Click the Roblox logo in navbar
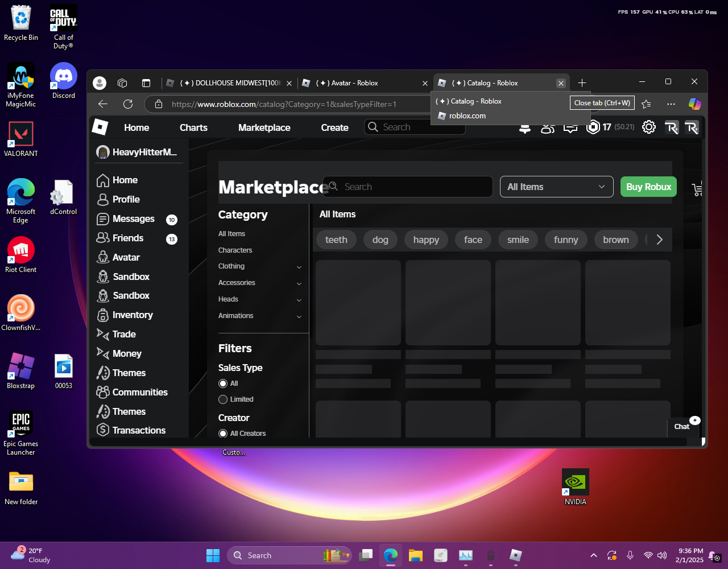 pyautogui.click(x=100, y=127)
